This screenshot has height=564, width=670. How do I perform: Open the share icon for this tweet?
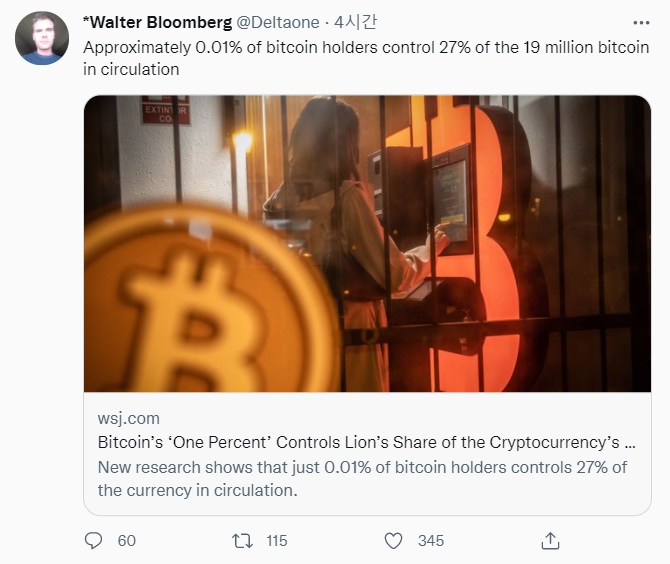point(549,540)
